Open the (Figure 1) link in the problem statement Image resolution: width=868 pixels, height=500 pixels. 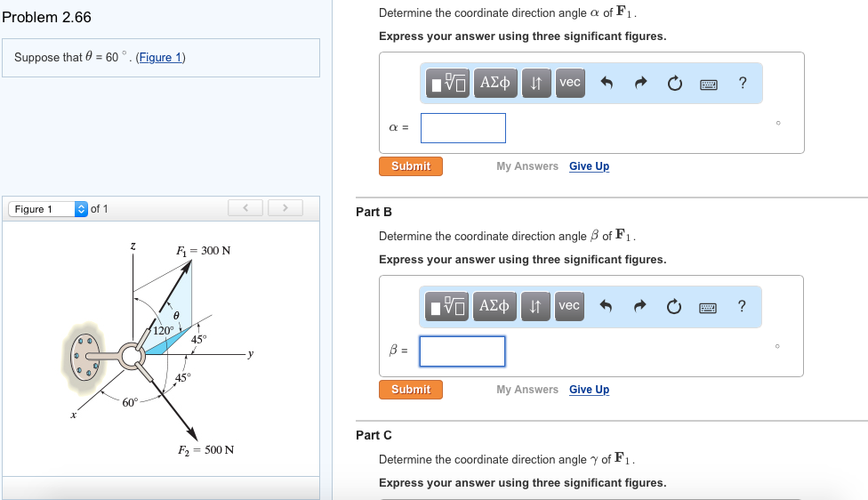coord(160,58)
